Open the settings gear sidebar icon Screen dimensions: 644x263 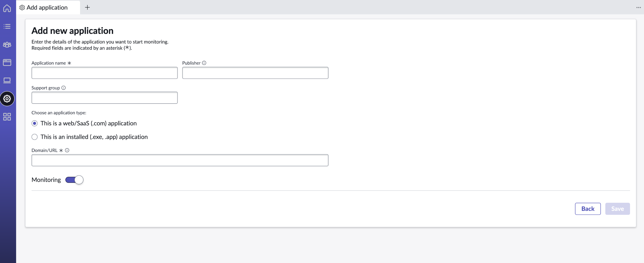tap(7, 98)
